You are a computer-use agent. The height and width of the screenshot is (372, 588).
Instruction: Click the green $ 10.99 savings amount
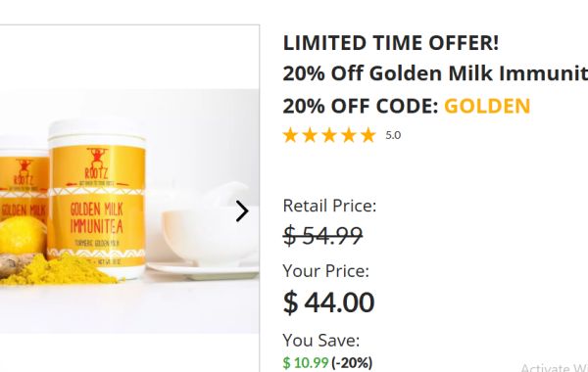pos(306,362)
